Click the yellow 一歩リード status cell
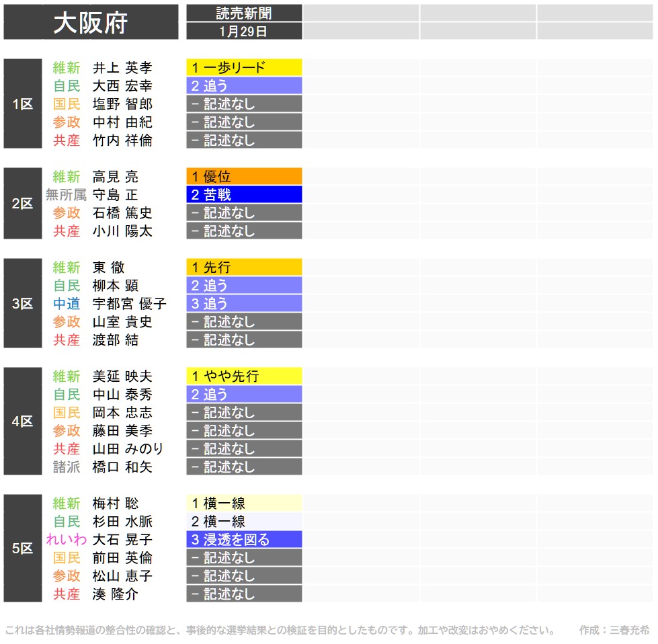The height and width of the screenshot is (644, 658). (x=244, y=67)
